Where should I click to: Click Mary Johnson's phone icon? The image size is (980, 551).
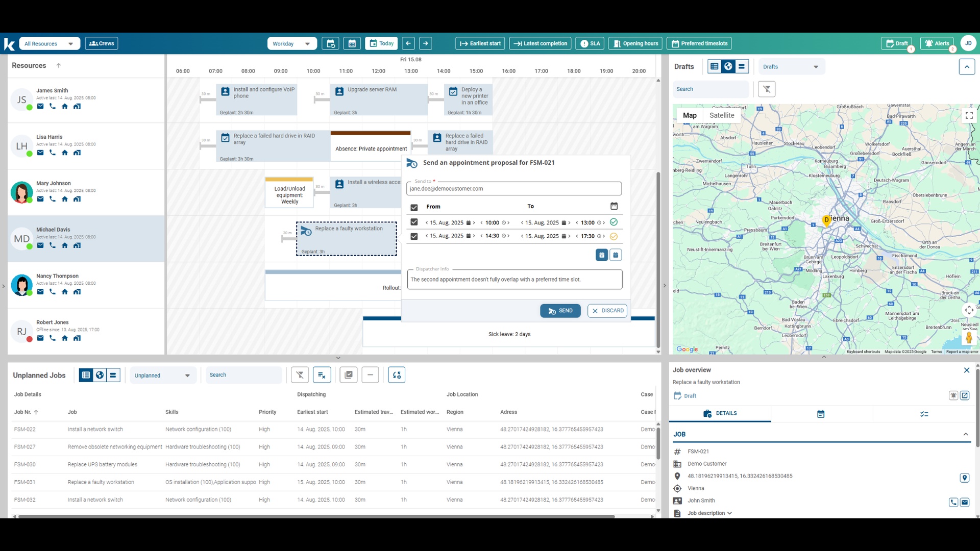coord(53,199)
